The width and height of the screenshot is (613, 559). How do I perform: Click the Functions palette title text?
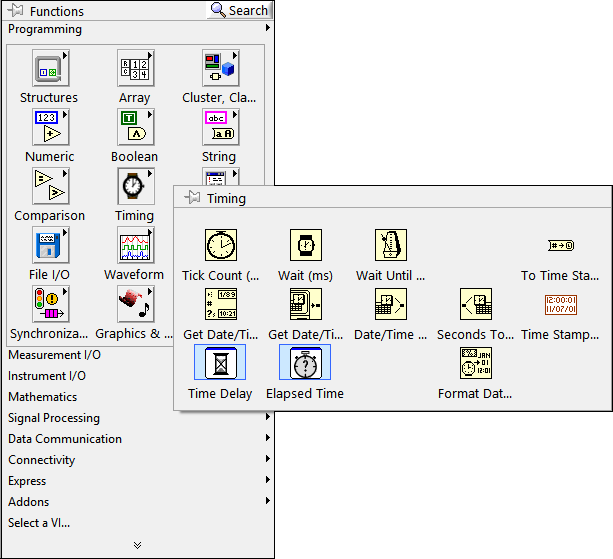point(57,11)
